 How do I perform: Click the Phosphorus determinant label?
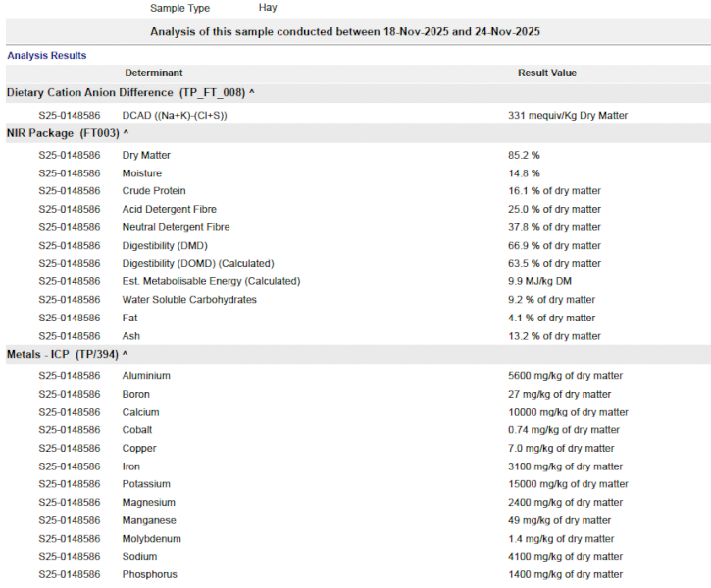click(x=149, y=574)
